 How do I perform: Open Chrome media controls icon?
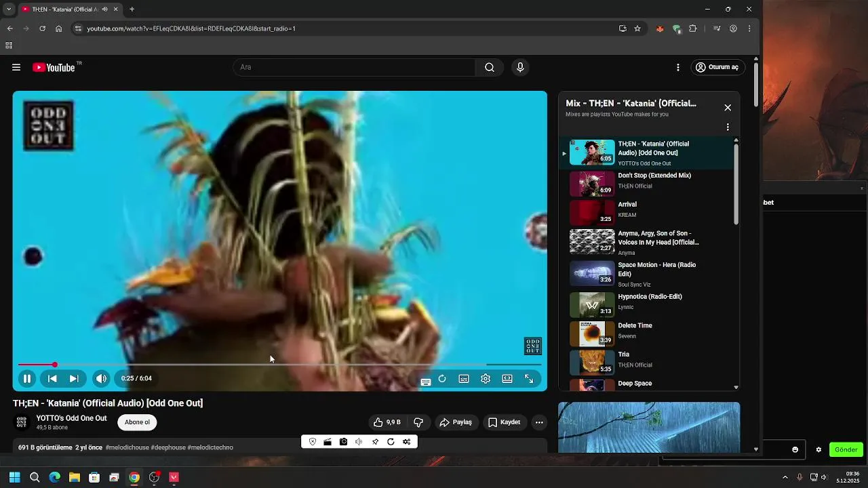click(x=717, y=28)
